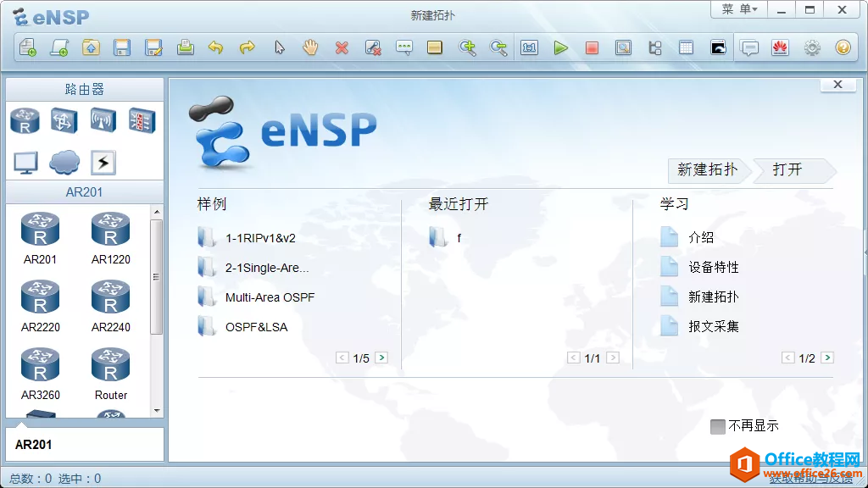Select the arrow pointer tool
The image size is (868, 488).
280,47
